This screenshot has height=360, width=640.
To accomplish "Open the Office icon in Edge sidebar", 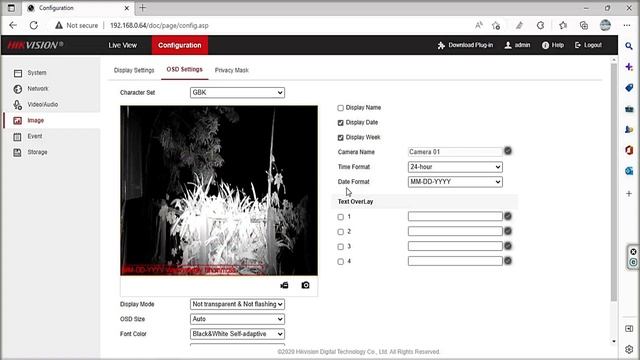I will click(629, 150).
